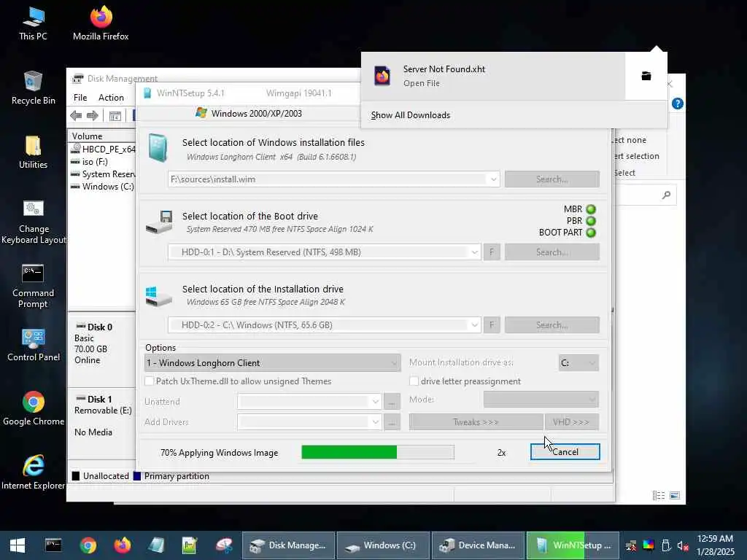The width and height of the screenshot is (747, 560).
Task: Open the This PC desktop icon
Action: (x=33, y=24)
